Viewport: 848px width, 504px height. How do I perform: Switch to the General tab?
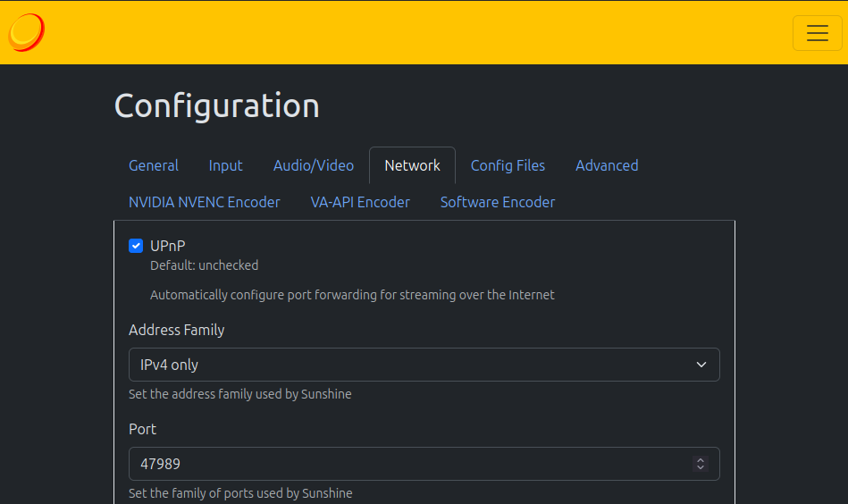click(x=154, y=165)
